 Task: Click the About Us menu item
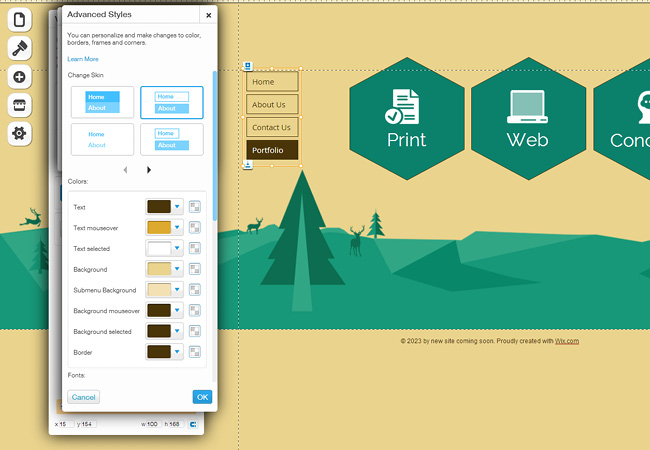272,105
